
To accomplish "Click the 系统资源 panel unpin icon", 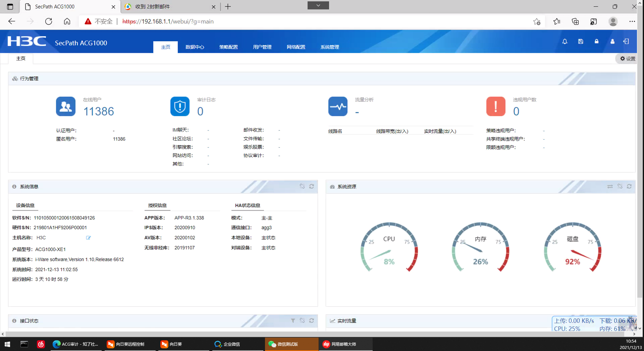I will coord(620,186).
